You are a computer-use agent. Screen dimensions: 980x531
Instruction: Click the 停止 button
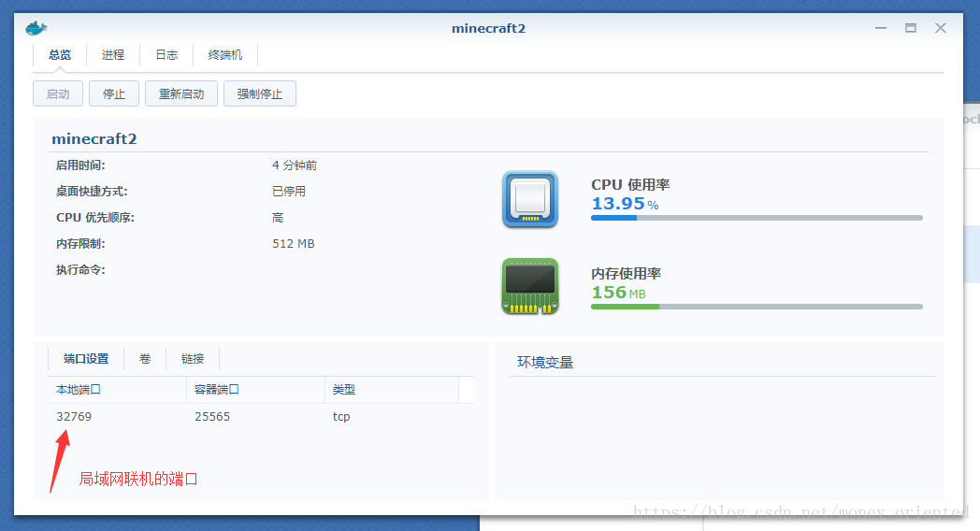pyautogui.click(x=114, y=93)
